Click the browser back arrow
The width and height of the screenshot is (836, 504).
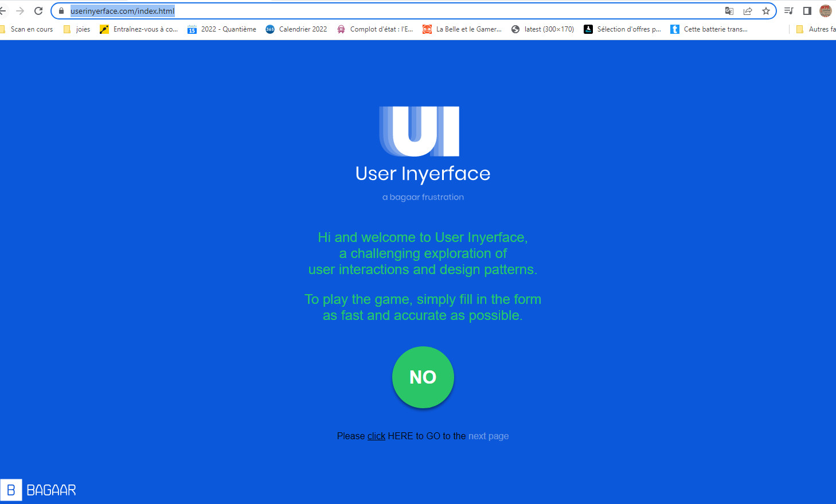[3, 11]
